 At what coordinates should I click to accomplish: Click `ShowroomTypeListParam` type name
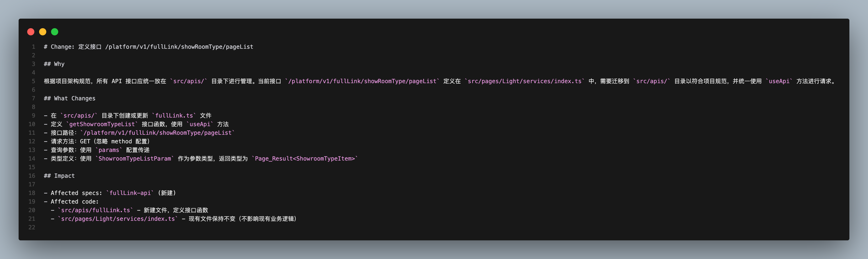[x=135, y=158]
